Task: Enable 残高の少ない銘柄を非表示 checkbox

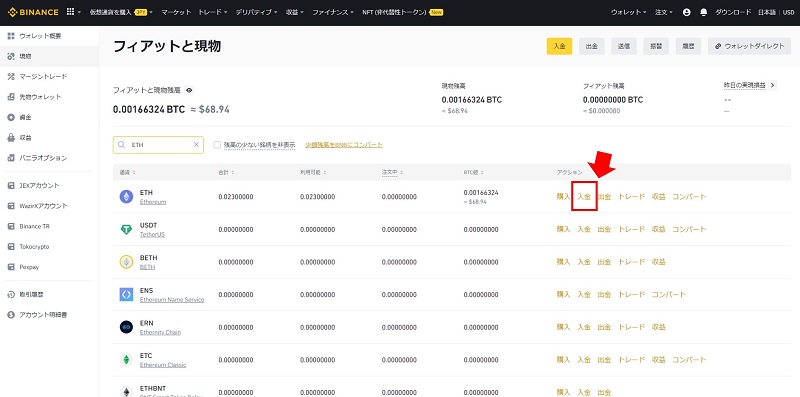Action: [217, 145]
